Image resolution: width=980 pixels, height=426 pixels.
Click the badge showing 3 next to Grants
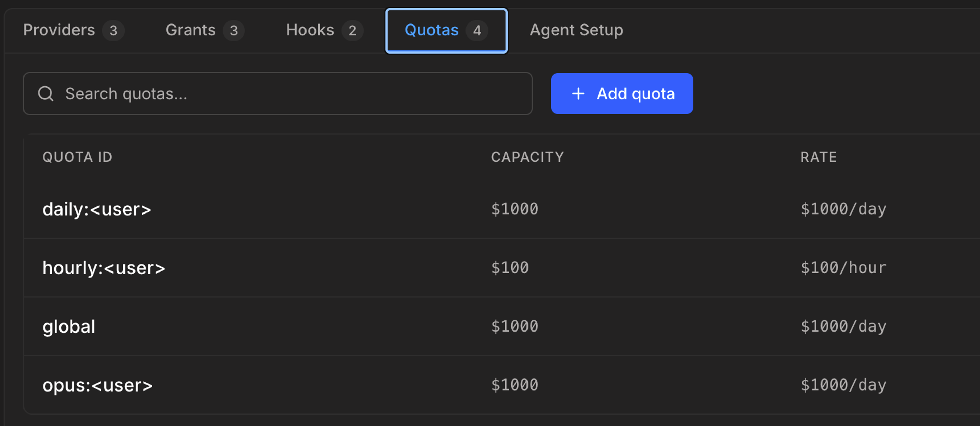coord(234,30)
